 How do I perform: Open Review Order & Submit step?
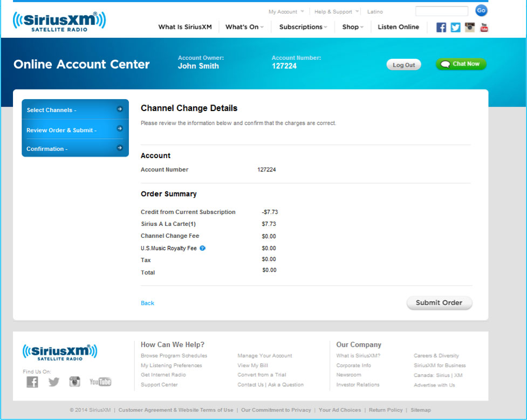point(76,129)
